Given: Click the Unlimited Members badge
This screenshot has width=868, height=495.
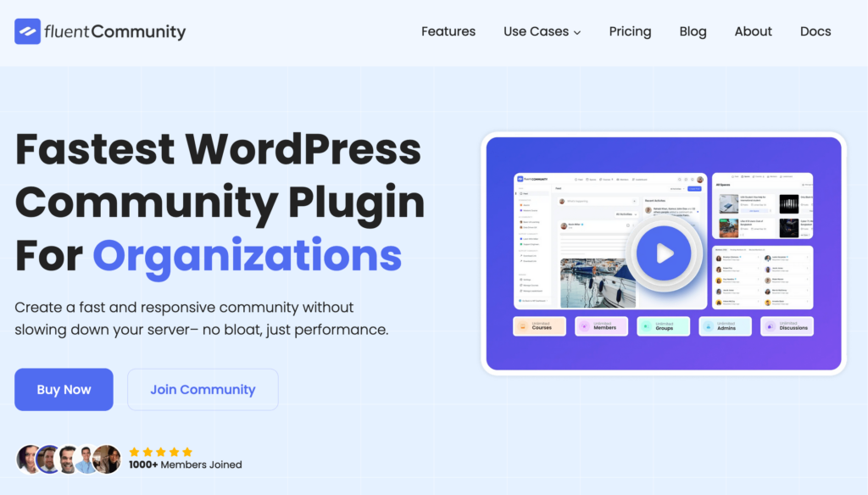Looking at the screenshot, I should pos(601,326).
